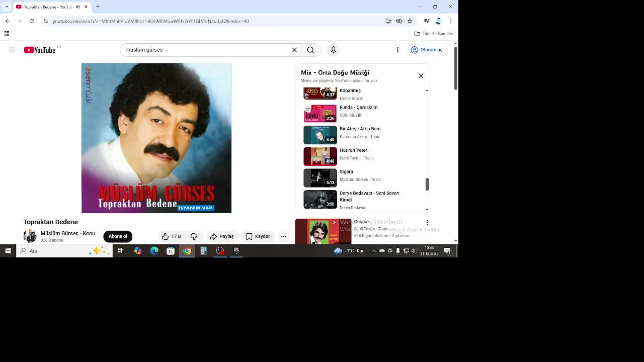644x362 pixels.
Task: Close the Mix playlist panel
Action: [x=421, y=76]
